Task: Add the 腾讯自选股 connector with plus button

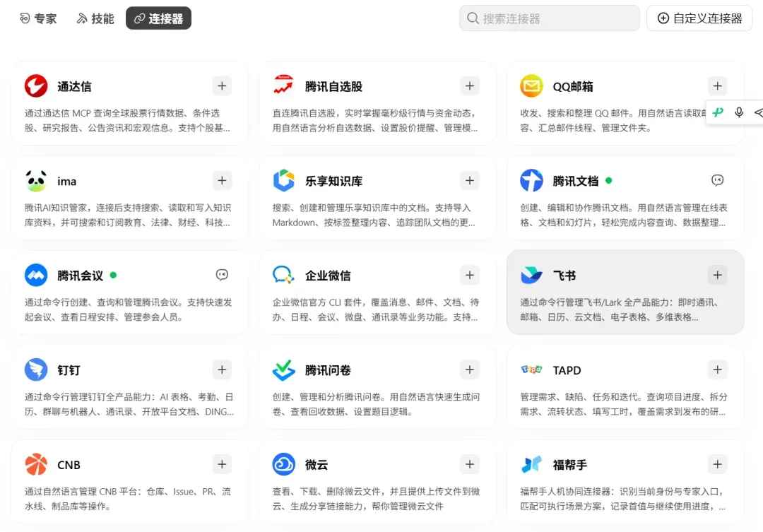Action: (x=470, y=86)
